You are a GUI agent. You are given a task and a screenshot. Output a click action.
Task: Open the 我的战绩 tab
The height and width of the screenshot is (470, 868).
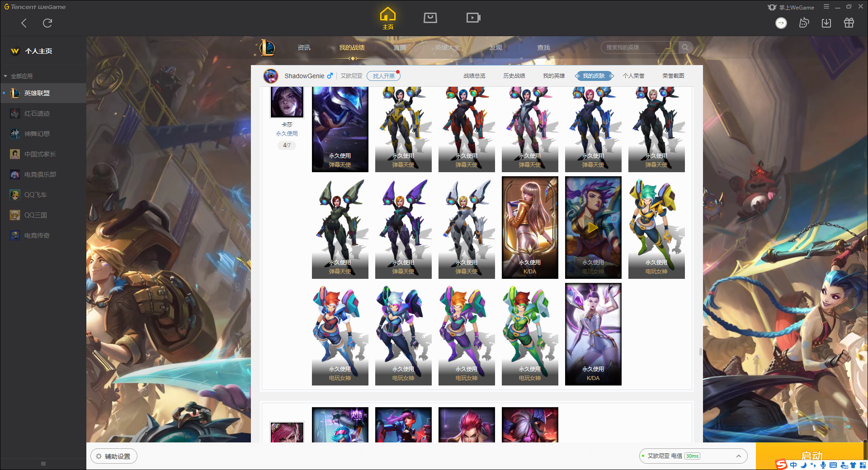pos(352,47)
